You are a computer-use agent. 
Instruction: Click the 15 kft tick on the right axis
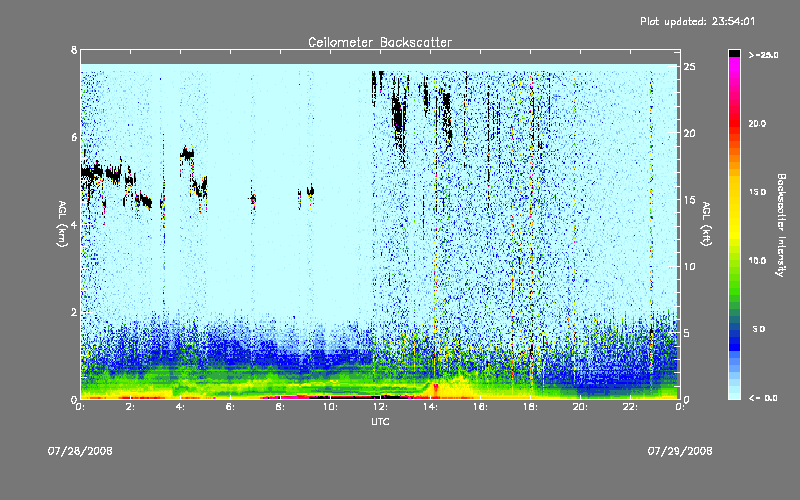[x=690, y=199]
